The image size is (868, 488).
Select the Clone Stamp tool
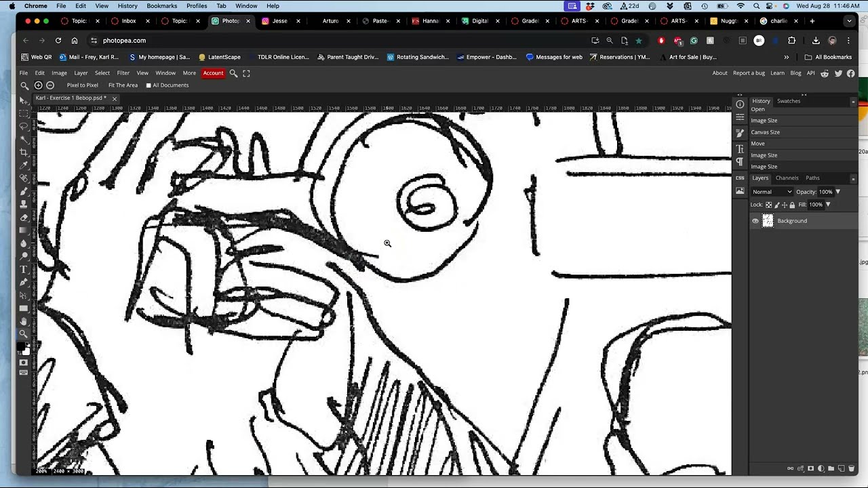(x=24, y=204)
